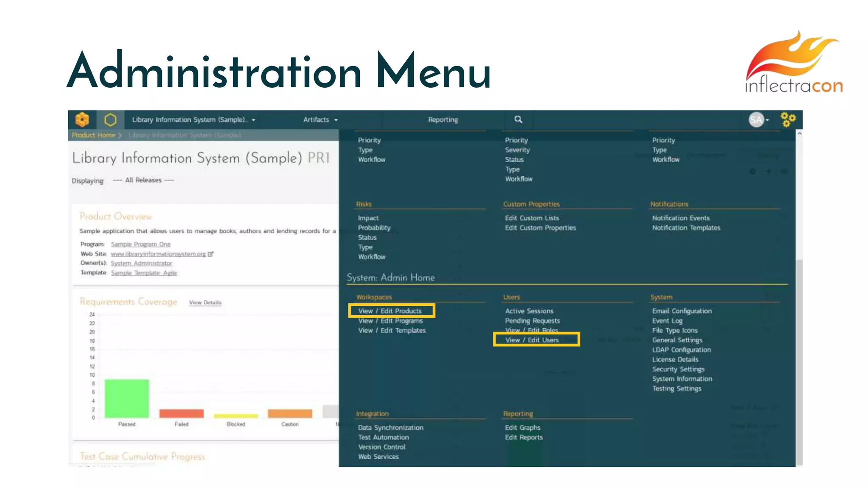The image size is (868, 488).
Task: Open Email Configuration setting
Action: click(682, 311)
